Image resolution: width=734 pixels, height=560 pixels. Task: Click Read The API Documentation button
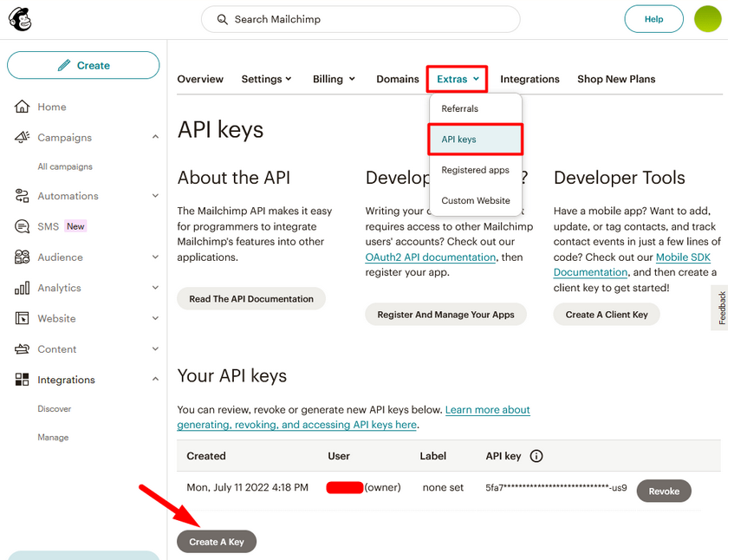251,299
